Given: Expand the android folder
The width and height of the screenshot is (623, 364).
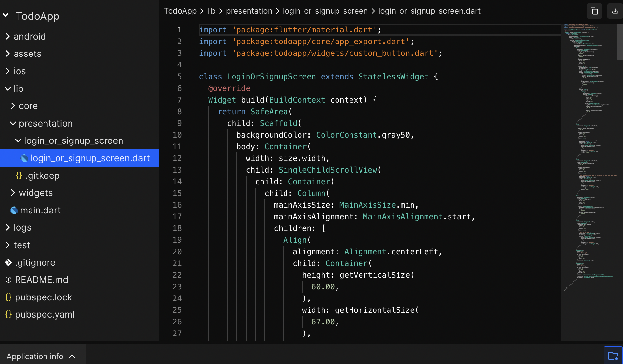Looking at the screenshot, I should (8, 36).
